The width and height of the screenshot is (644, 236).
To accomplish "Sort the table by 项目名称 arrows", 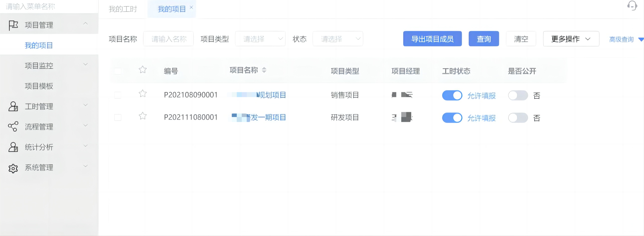I will click(264, 70).
